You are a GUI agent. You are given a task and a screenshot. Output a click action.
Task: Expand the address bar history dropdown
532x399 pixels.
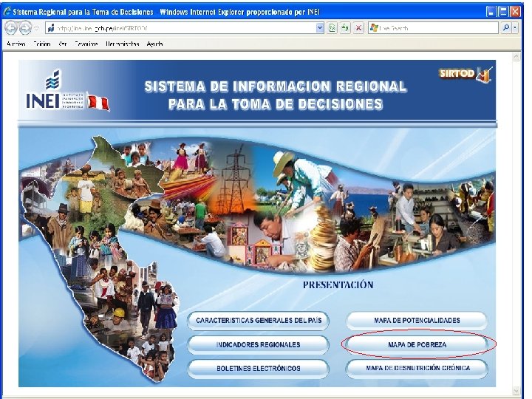pos(320,28)
